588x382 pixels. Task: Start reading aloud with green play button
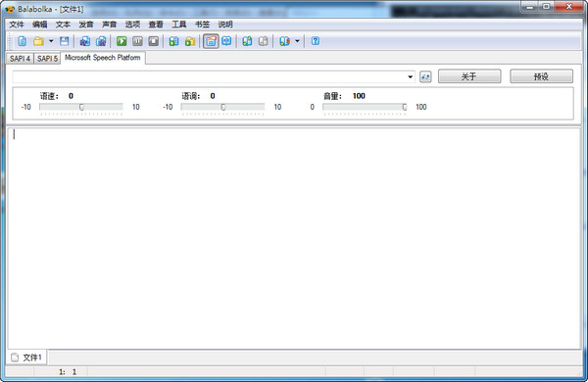click(122, 41)
